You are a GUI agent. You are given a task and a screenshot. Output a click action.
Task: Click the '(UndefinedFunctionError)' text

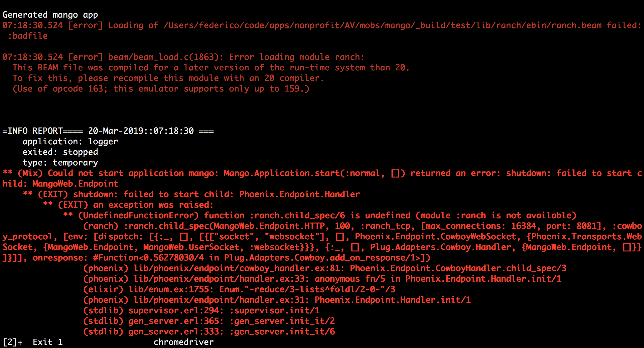pyautogui.click(x=138, y=215)
